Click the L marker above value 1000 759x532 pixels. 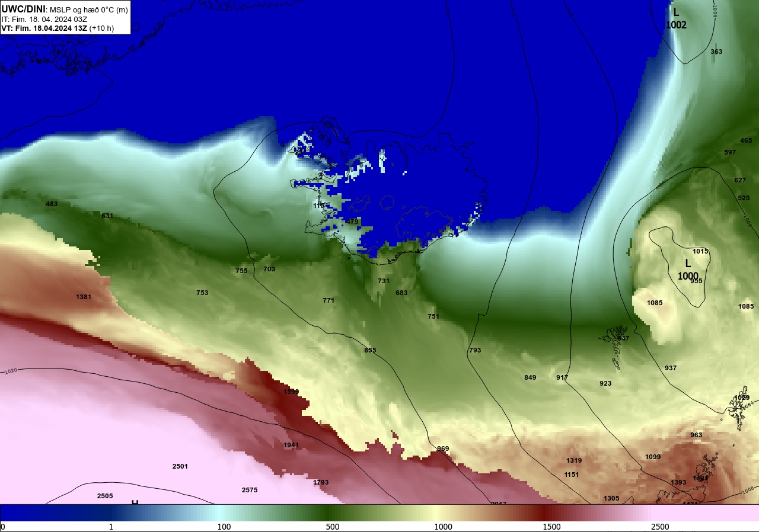[688, 263]
